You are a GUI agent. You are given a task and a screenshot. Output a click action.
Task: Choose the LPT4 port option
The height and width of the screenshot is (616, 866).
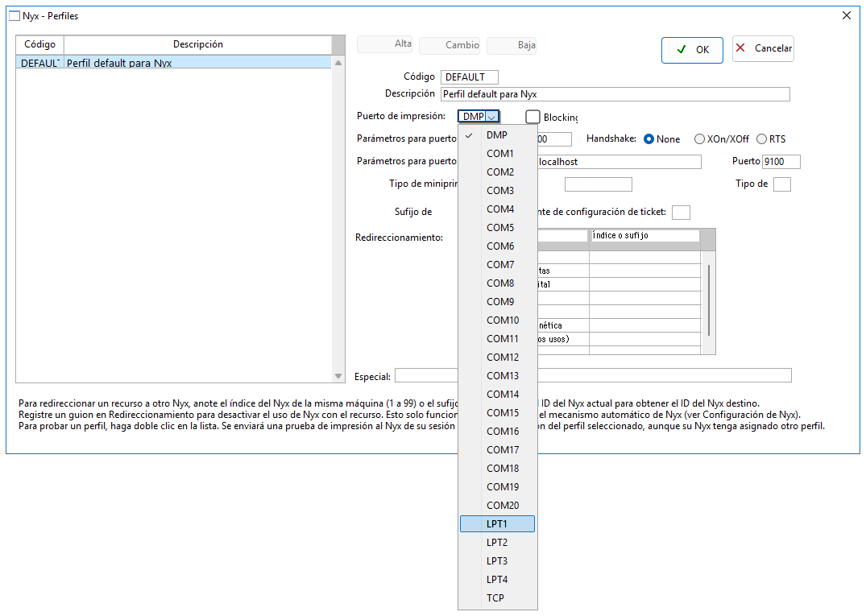tap(497, 580)
